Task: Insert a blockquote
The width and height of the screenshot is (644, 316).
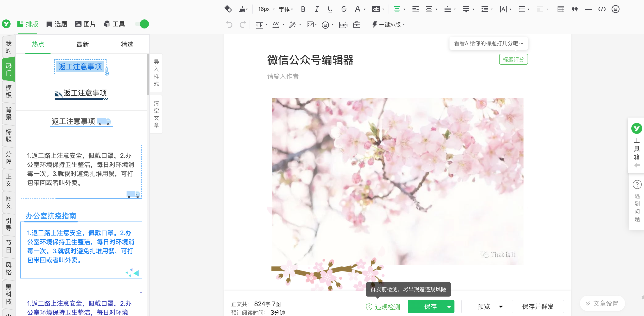Action: pyautogui.click(x=575, y=9)
